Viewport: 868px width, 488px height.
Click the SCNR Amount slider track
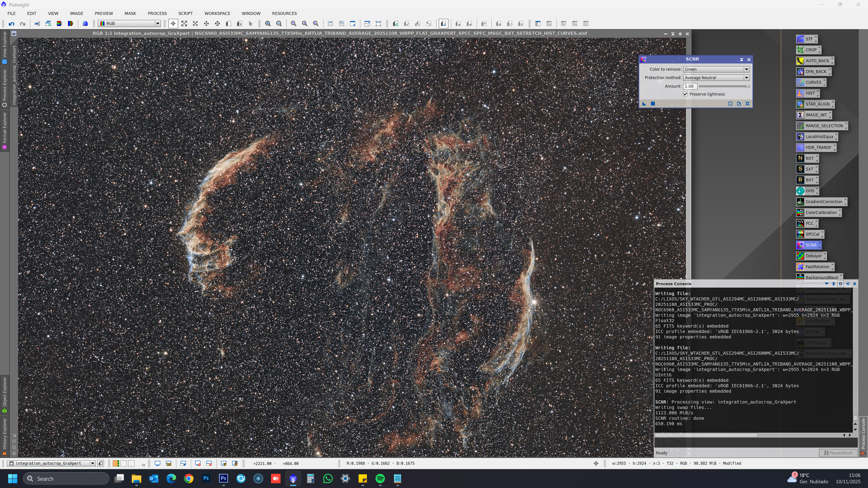pos(723,87)
